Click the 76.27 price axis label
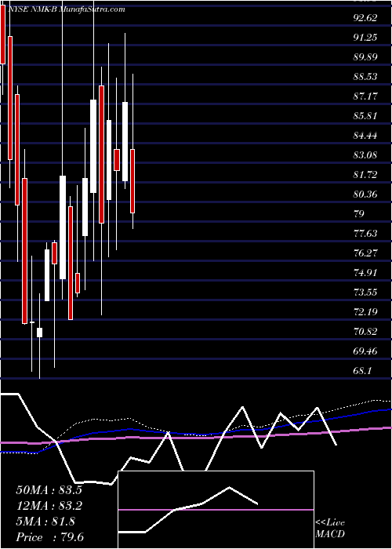This screenshot has height=549, width=392. [x=365, y=253]
